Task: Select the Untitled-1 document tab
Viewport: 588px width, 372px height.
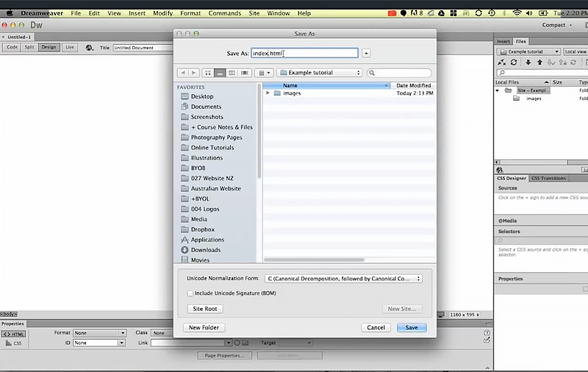Action: [x=19, y=37]
